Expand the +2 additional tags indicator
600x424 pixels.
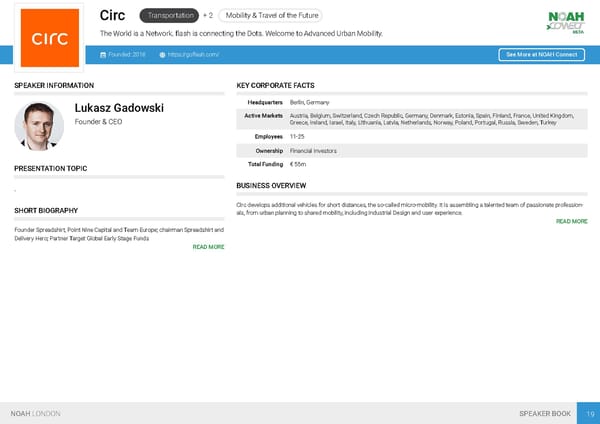[207, 16]
